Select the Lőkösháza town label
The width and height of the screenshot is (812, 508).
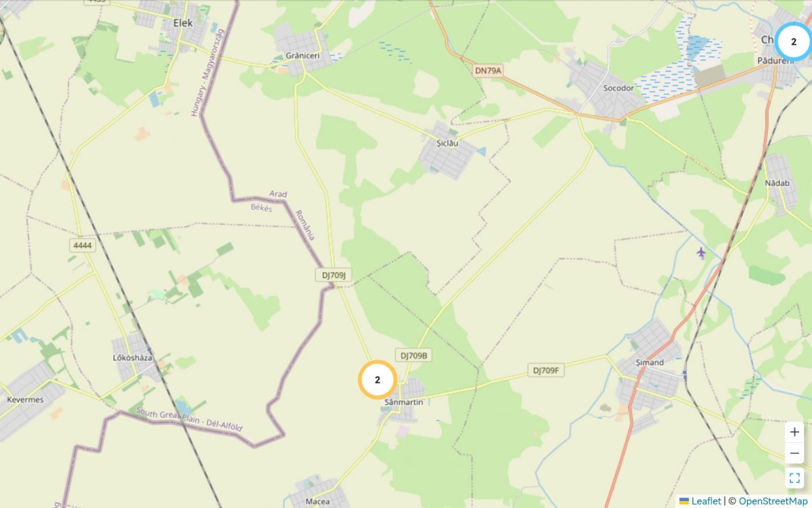pos(132,357)
